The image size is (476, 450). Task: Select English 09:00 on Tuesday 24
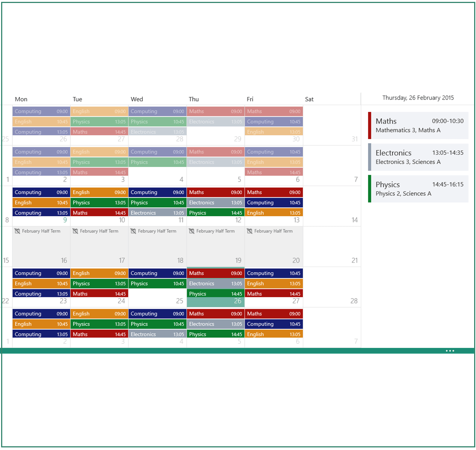tap(99, 273)
